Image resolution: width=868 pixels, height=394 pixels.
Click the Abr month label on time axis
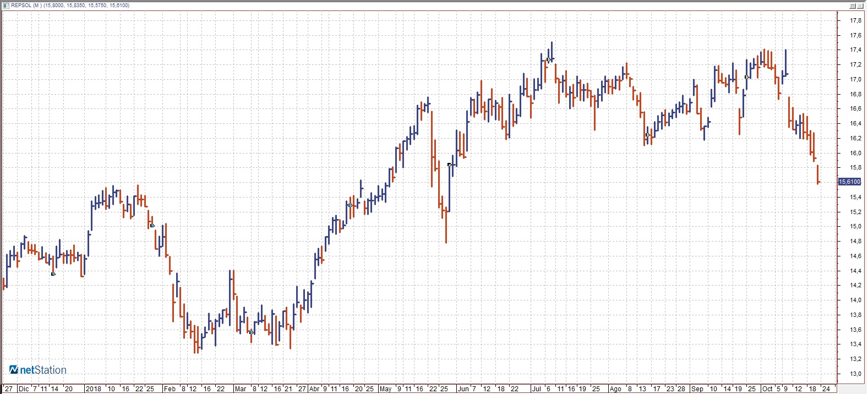[314, 388]
